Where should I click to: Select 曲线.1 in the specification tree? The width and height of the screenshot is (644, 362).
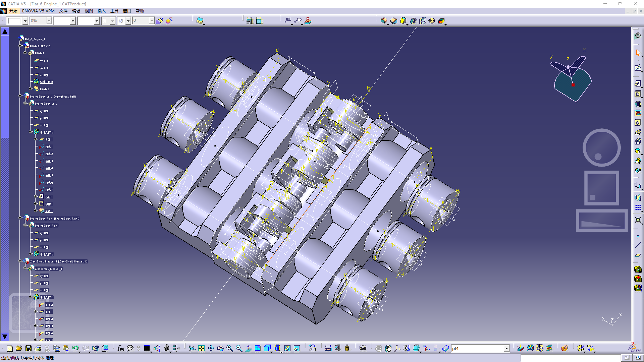pyautogui.click(x=49, y=147)
